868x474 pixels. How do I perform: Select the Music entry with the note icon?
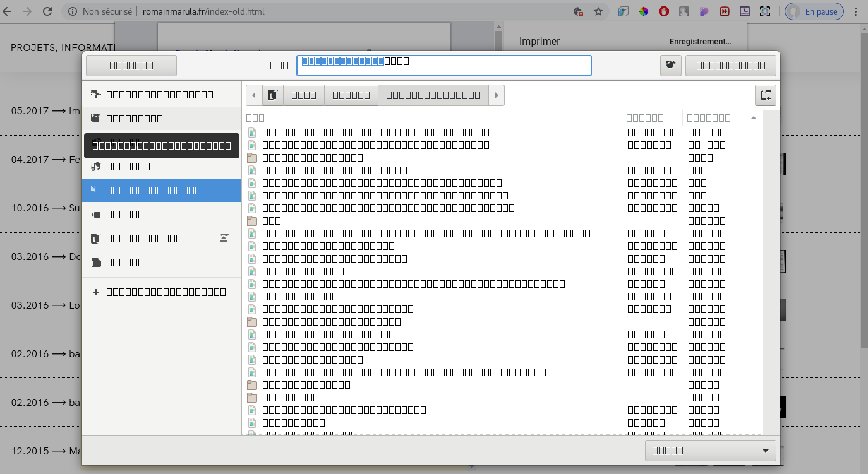(x=128, y=167)
